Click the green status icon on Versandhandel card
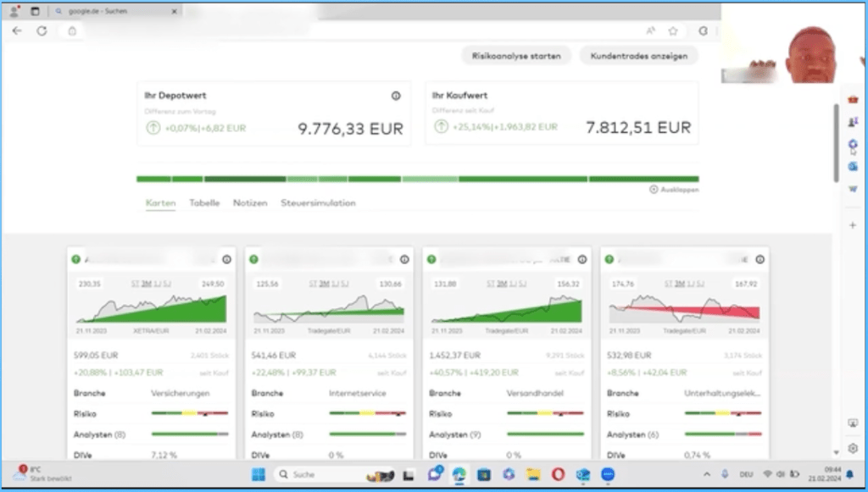The image size is (868, 492). pyautogui.click(x=431, y=260)
